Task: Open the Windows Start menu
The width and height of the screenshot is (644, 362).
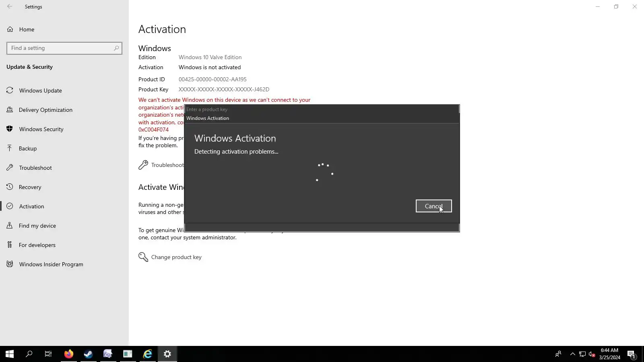Action: click(x=10, y=354)
